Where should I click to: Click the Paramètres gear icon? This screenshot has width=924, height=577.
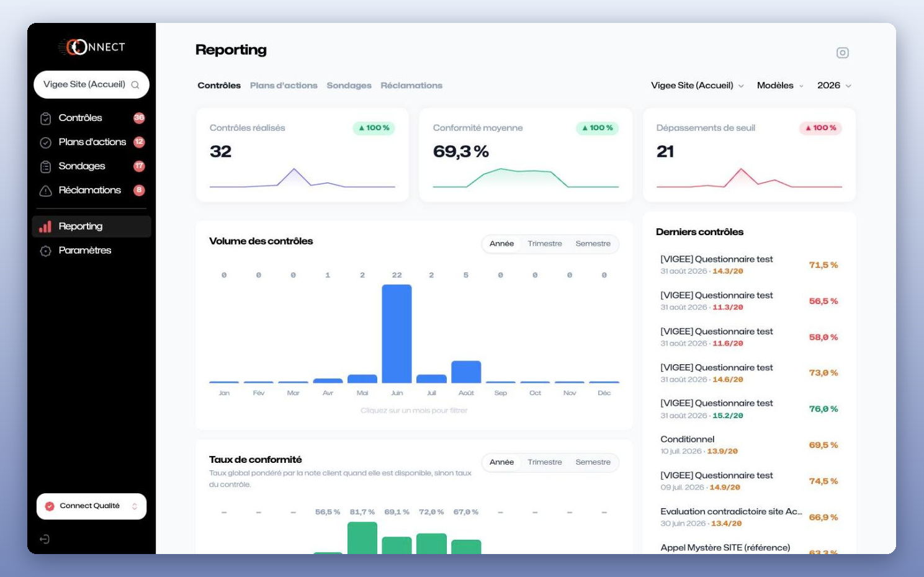45,251
